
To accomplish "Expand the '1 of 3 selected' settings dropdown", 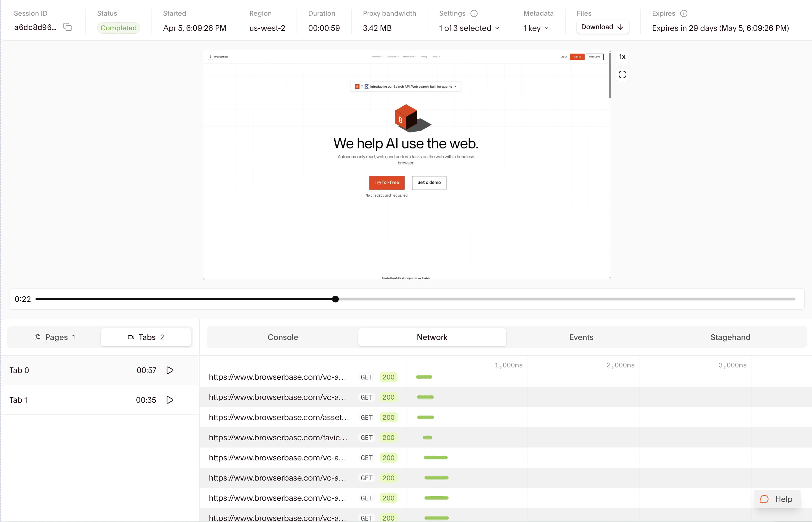I will pyautogui.click(x=469, y=28).
